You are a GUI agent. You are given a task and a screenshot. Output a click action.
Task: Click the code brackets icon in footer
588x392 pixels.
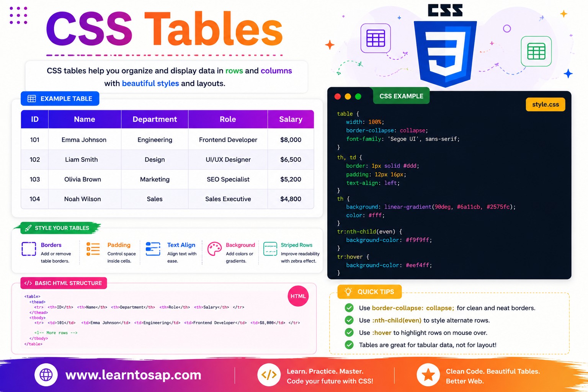(x=269, y=375)
